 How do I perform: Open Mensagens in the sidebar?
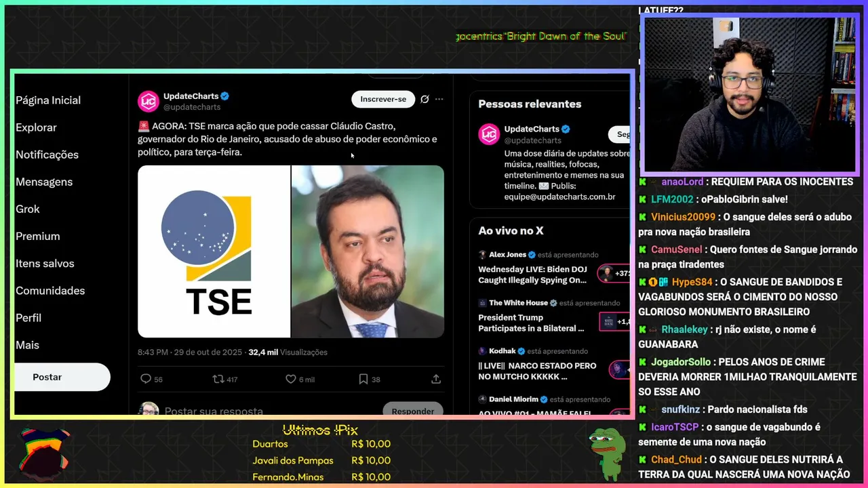44,182
